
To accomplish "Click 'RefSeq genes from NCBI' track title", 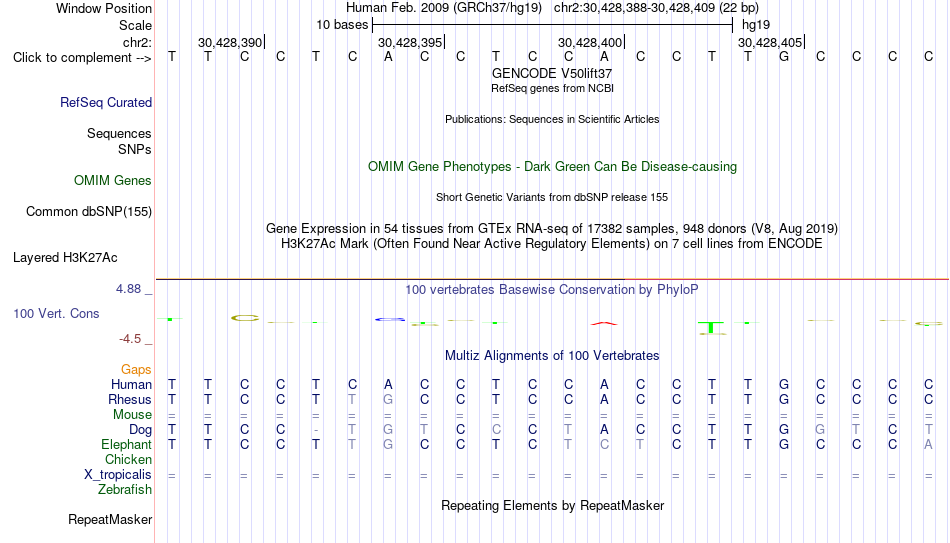I will pos(552,88).
